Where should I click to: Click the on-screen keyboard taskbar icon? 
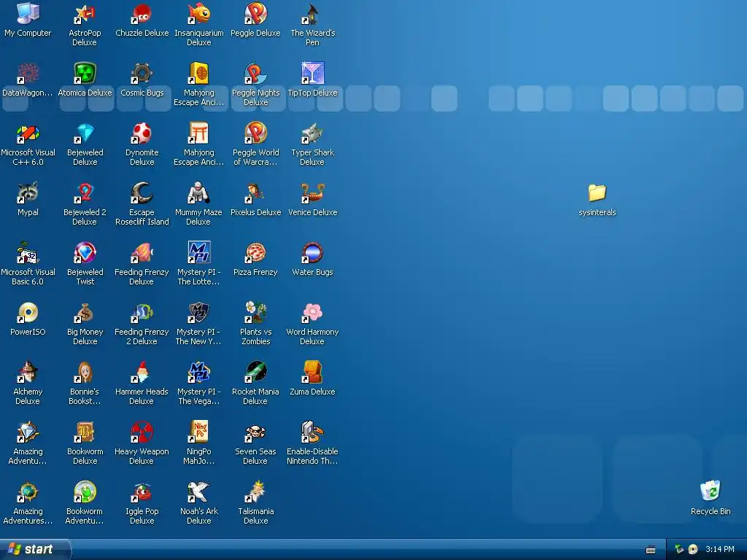(x=651, y=550)
